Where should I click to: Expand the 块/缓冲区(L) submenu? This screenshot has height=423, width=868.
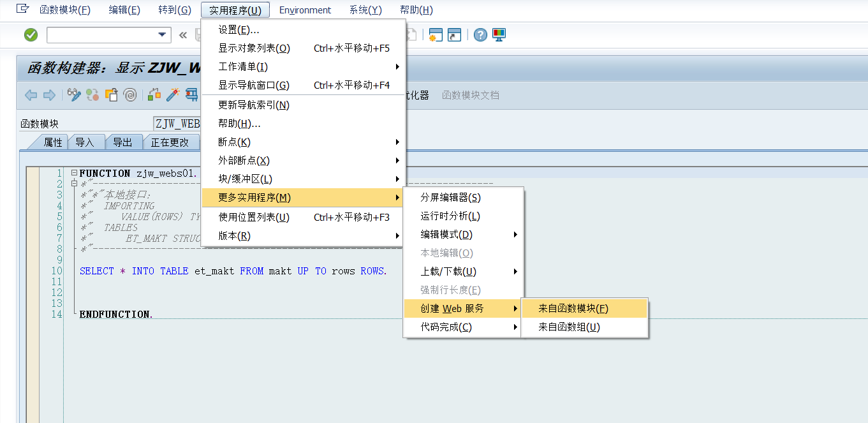(x=397, y=179)
